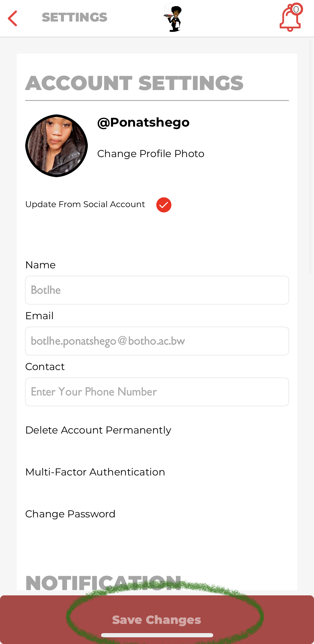Tap the @Ponatshego username
The width and height of the screenshot is (314, 644).
click(143, 122)
